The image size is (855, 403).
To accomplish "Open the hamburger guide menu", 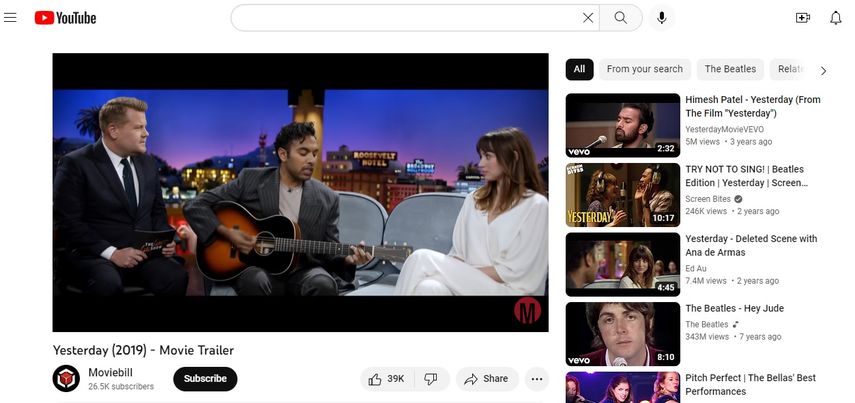I will pyautogui.click(x=10, y=17).
